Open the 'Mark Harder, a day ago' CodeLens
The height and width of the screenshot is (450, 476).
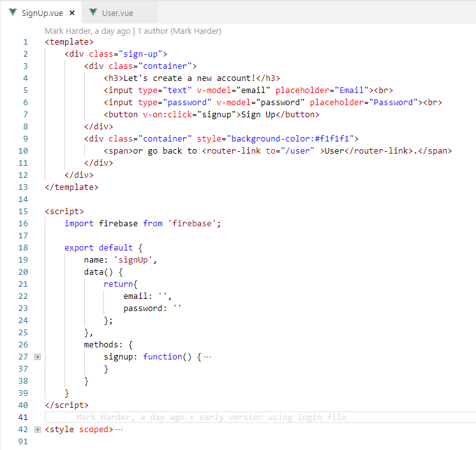coord(87,31)
